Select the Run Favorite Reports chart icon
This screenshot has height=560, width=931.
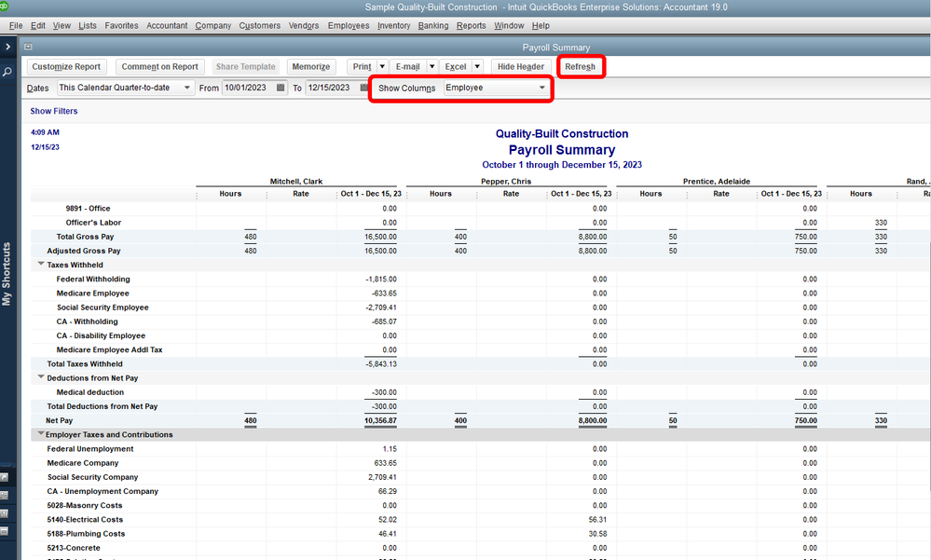pyautogui.click(x=4, y=513)
